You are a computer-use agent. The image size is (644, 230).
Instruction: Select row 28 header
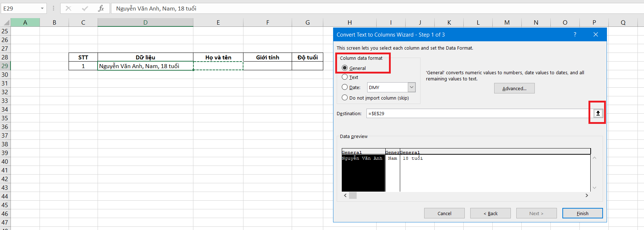pyautogui.click(x=5, y=57)
